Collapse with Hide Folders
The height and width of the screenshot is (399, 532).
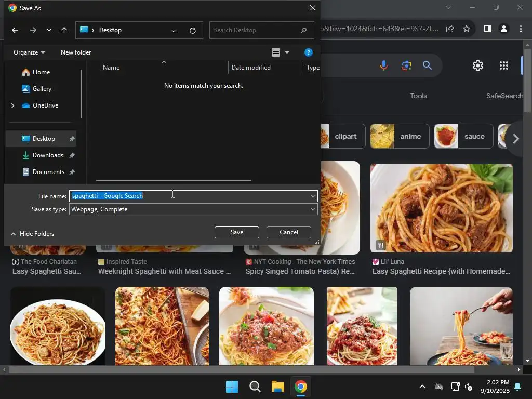click(33, 234)
